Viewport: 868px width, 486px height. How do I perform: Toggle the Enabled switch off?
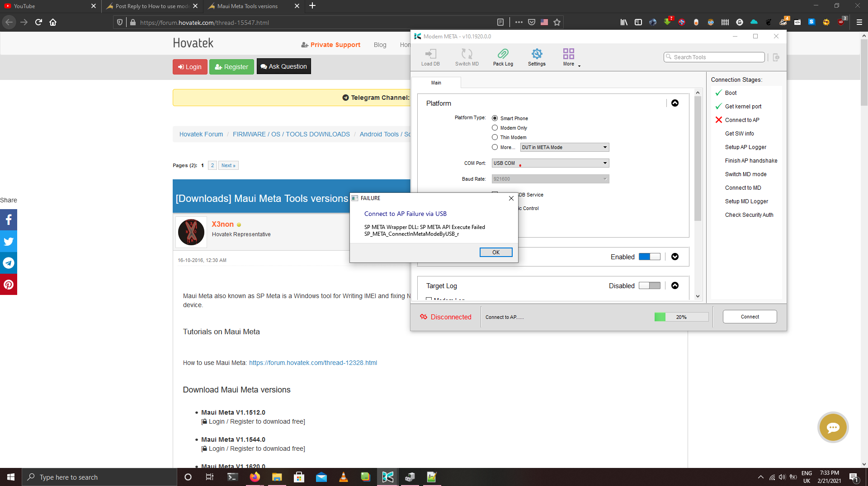pos(649,257)
